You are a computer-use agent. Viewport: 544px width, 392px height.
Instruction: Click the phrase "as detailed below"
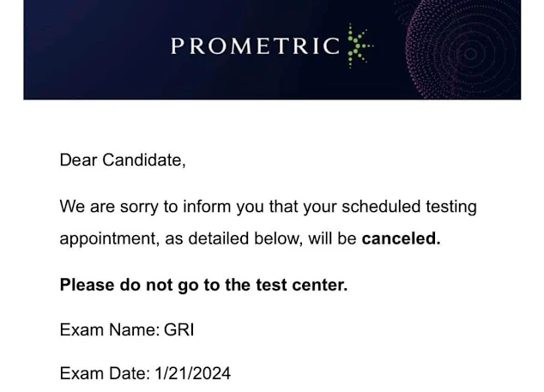[x=234, y=238]
